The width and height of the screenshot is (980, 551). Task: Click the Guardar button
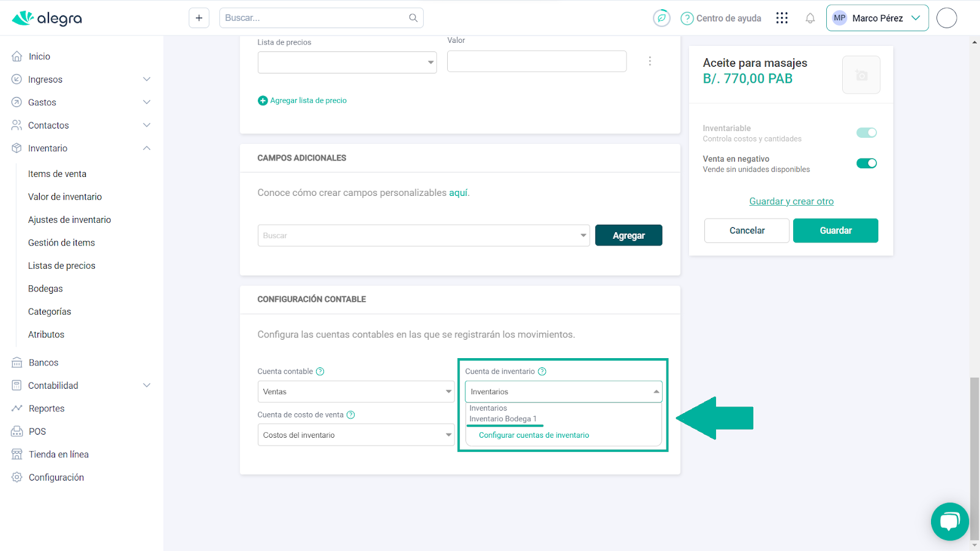835,231
